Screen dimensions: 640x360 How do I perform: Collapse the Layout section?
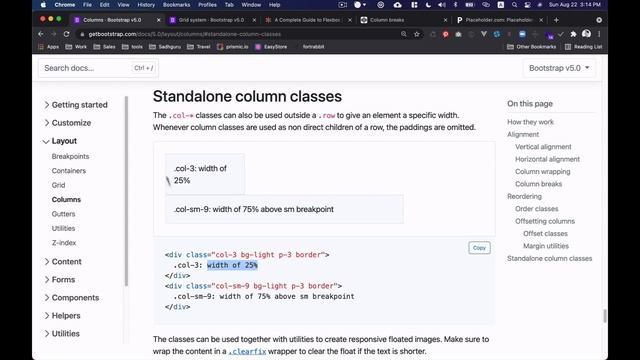point(60,141)
